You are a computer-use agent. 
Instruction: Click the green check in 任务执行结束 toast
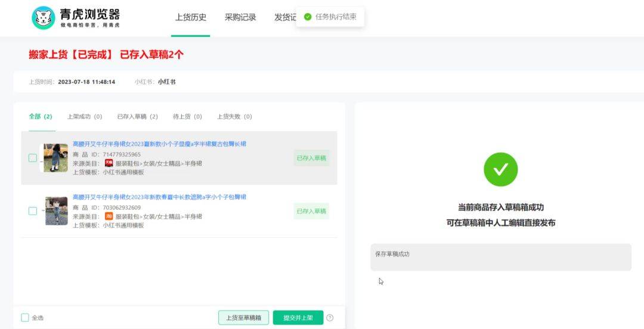(308, 17)
